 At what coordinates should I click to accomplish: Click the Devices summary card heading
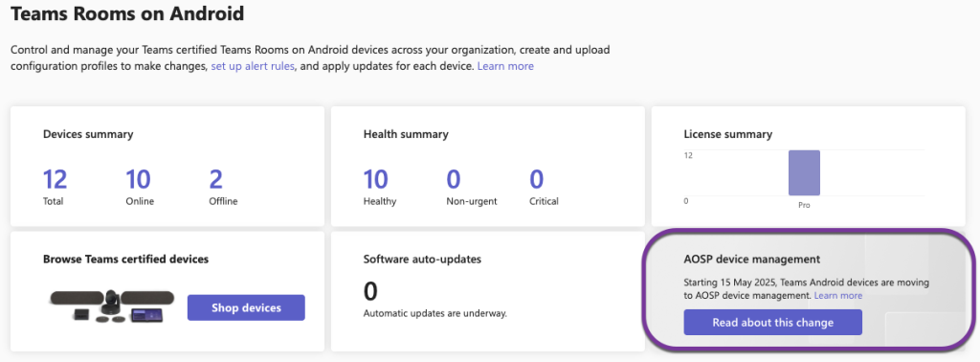[x=88, y=134]
